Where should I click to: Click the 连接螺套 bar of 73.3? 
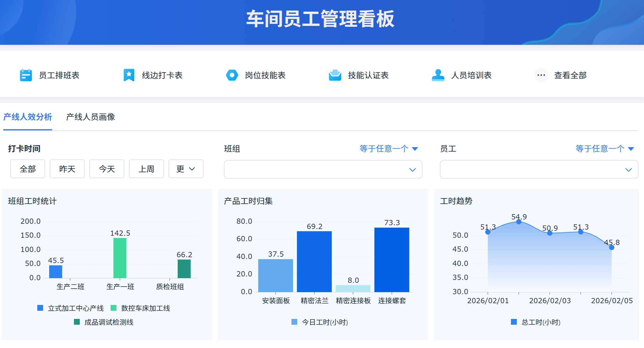click(392, 260)
